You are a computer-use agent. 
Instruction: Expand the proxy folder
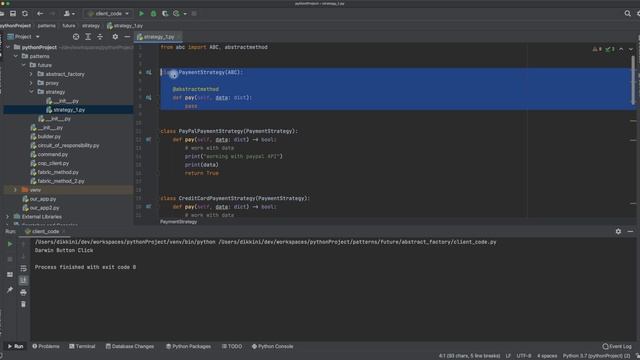pos(31,83)
